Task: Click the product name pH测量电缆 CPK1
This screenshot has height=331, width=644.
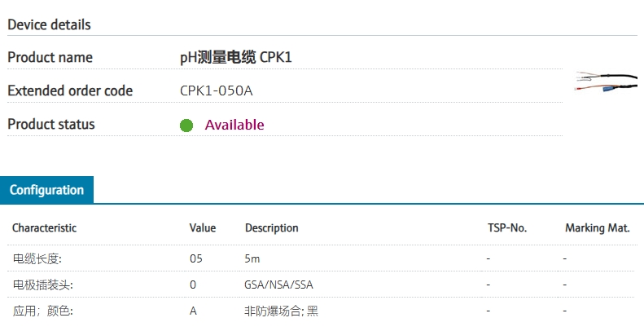Action: point(234,57)
